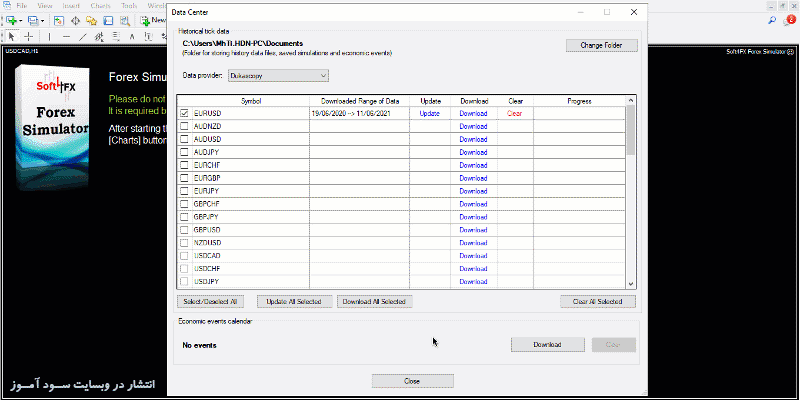The width and height of the screenshot is (800, 400).
Task: Select the Text tool letter A
Action: click(x=132, y=37)
